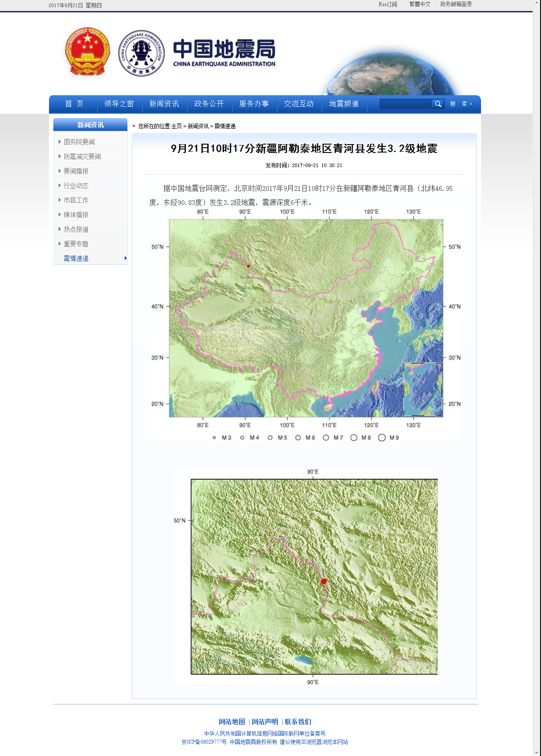
Task: Open the 首页 navigation tab
Action: tap(74, 104)
